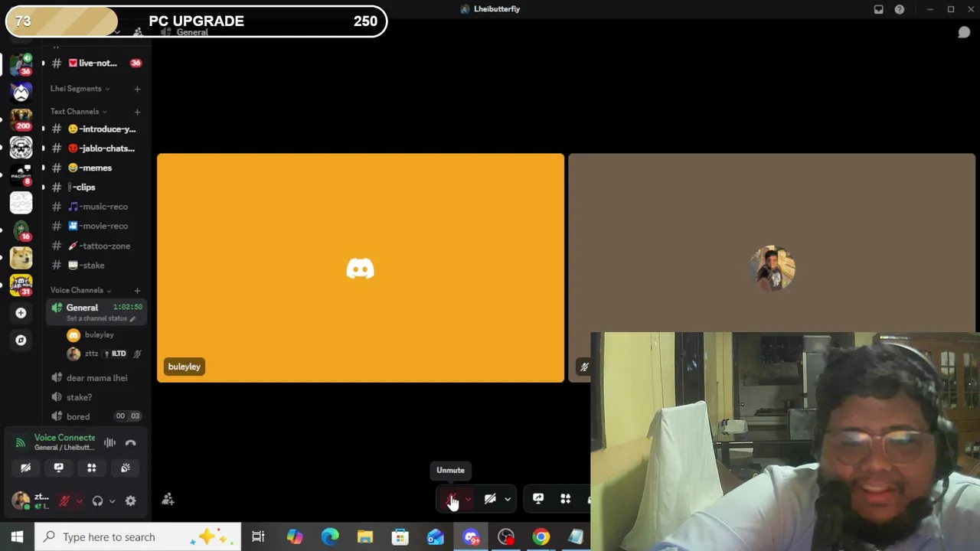980x551 pixels.
Task: Open microphone options arrow in call controls
Action: coord(468,499)
